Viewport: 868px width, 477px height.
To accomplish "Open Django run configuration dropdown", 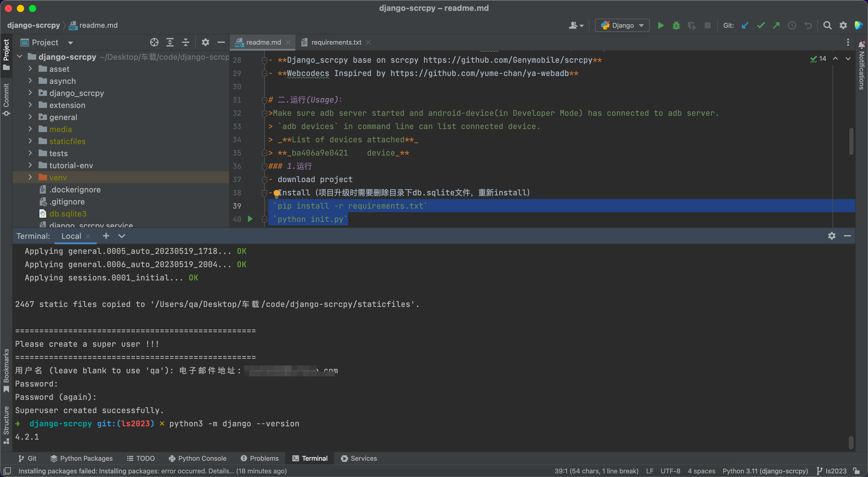I will point(622,26).
